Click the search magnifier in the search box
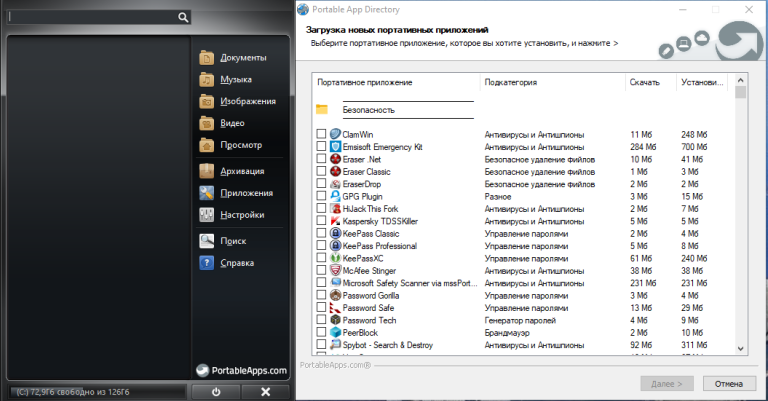The width and height of the screenshot is (768, 401). click(x=183, y=18)
